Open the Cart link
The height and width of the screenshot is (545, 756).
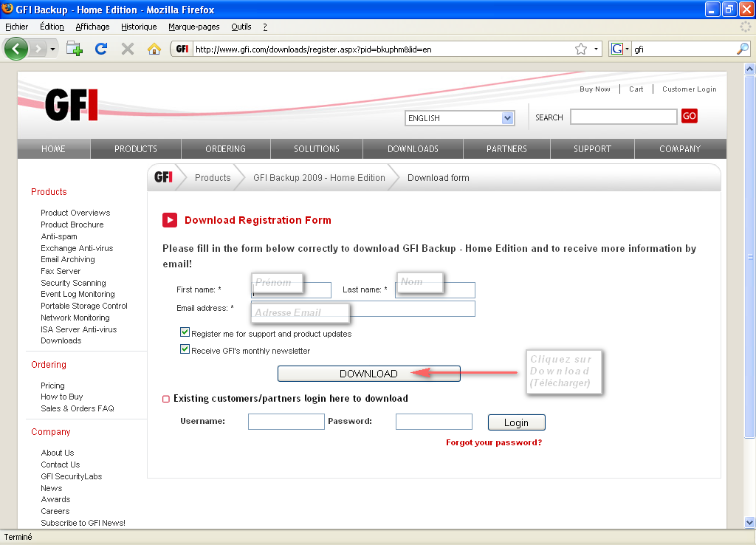[x=636, y=89]
